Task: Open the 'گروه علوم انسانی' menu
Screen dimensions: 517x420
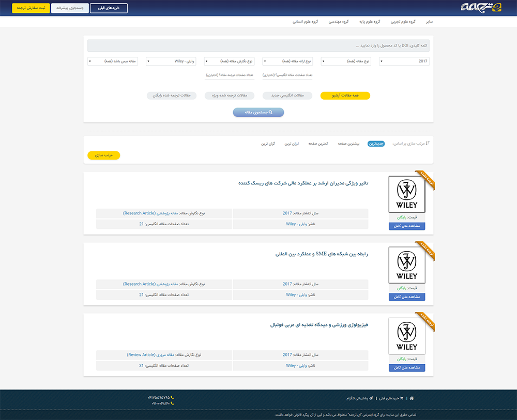Action: click(x=306, y=21)
